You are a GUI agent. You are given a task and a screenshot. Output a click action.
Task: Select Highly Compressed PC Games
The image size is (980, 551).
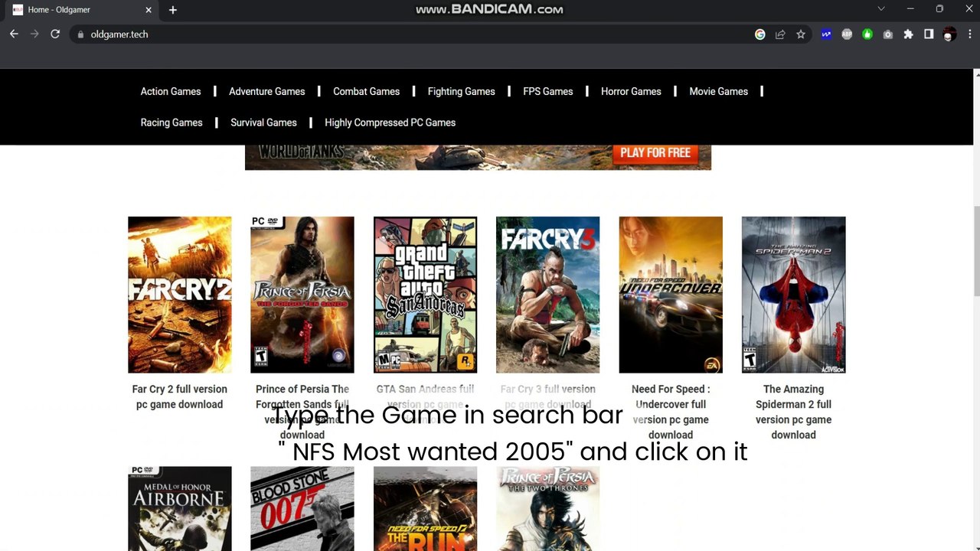coord(390,122)
